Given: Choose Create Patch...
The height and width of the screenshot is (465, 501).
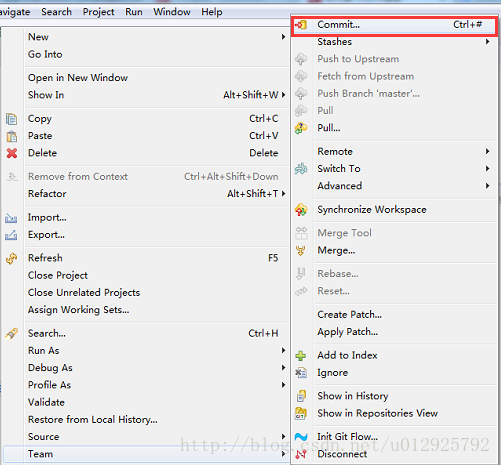Looking at the screenshot, I should pos(350,315).
